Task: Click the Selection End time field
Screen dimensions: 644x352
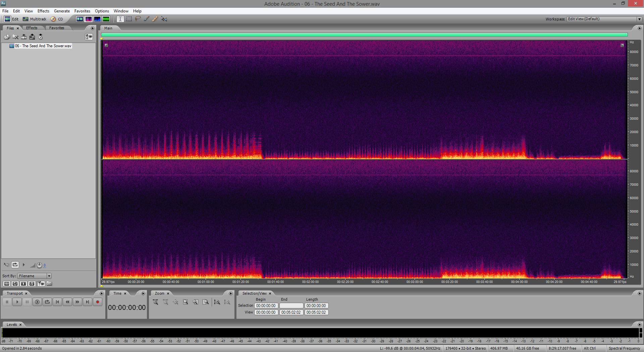Action: click(291, 306)
